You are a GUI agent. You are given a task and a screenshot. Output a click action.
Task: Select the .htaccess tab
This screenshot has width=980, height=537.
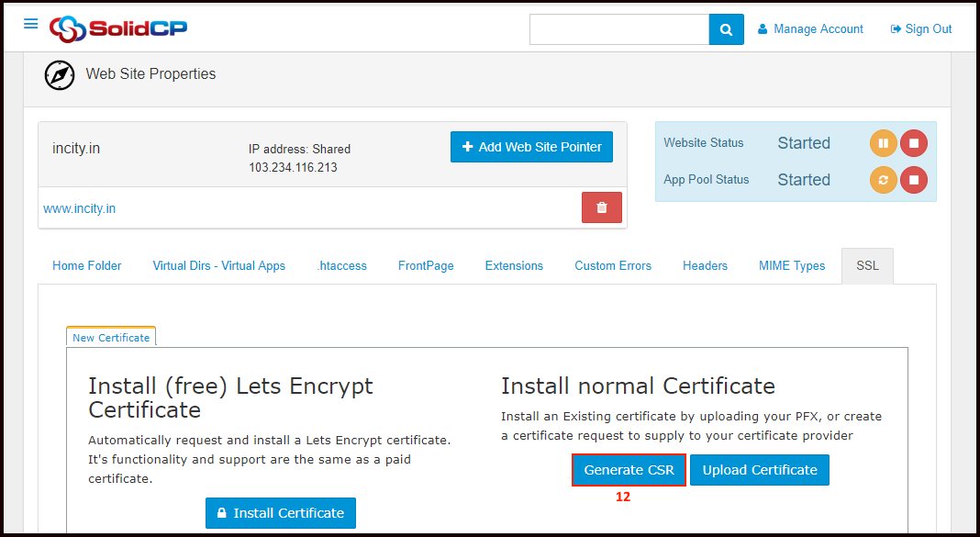pyautogui.click(x=341, y=265)
